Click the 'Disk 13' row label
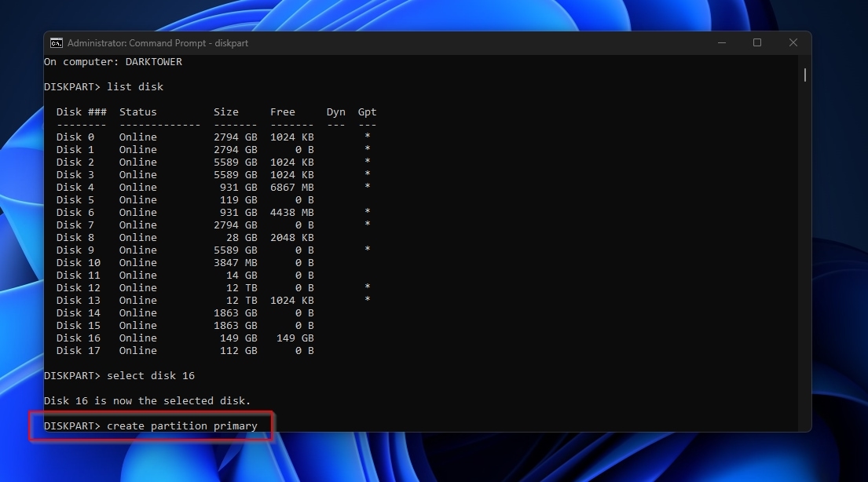 click(x=79, y=300)
